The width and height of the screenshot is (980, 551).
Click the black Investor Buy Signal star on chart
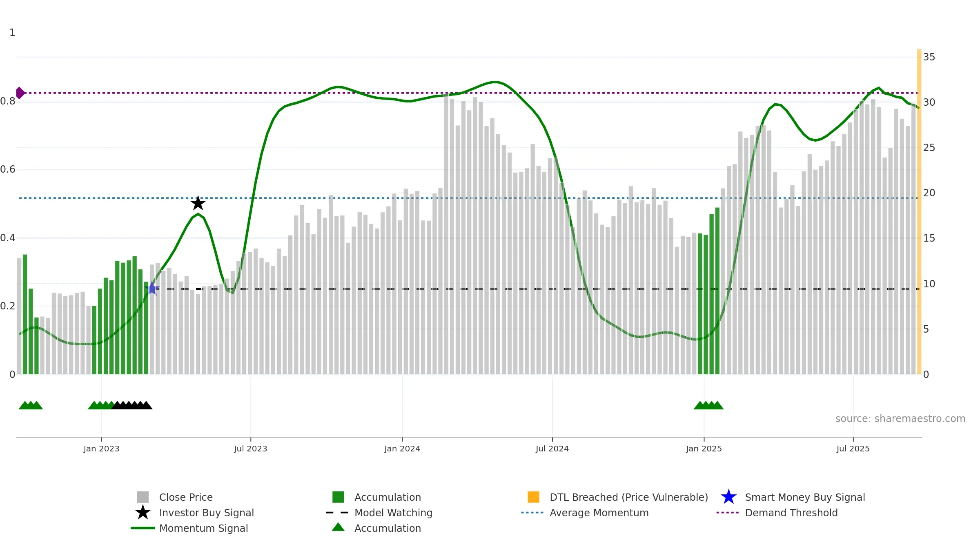click(198, 203)
